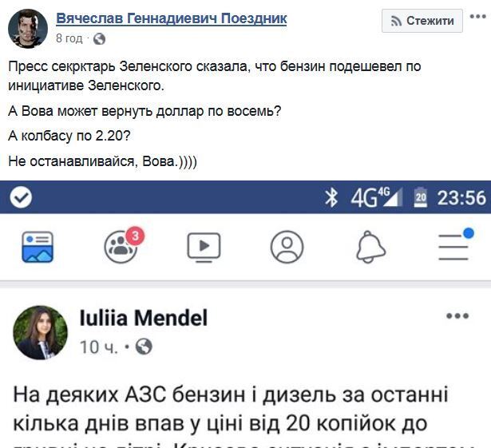Open the Groups tab with 3 notifications
The width and height of the screenshot is (491, 448).
coord(121,247)
